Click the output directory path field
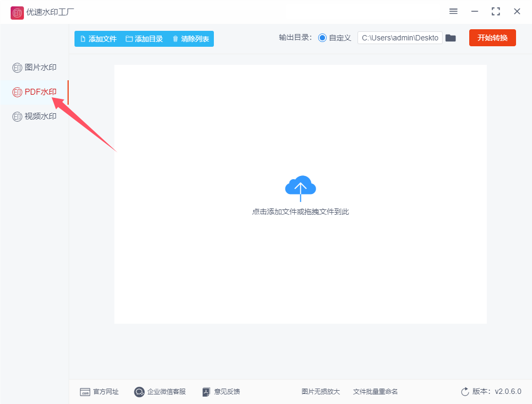Image resolution: width=532 pixels, height=404 pixels. (400, 38)
